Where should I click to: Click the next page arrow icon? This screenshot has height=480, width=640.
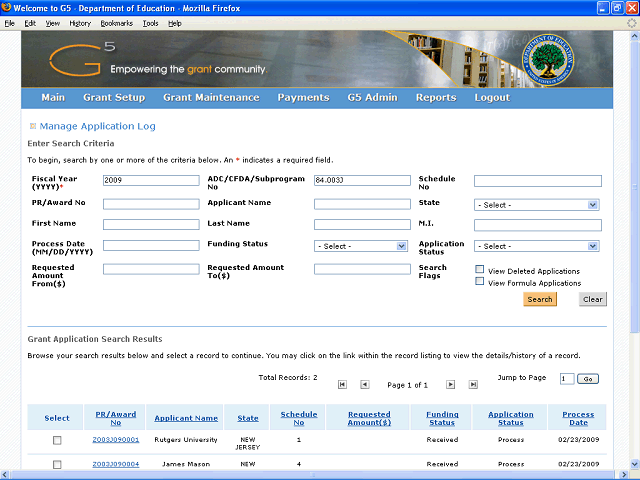(x=449, y=384)
